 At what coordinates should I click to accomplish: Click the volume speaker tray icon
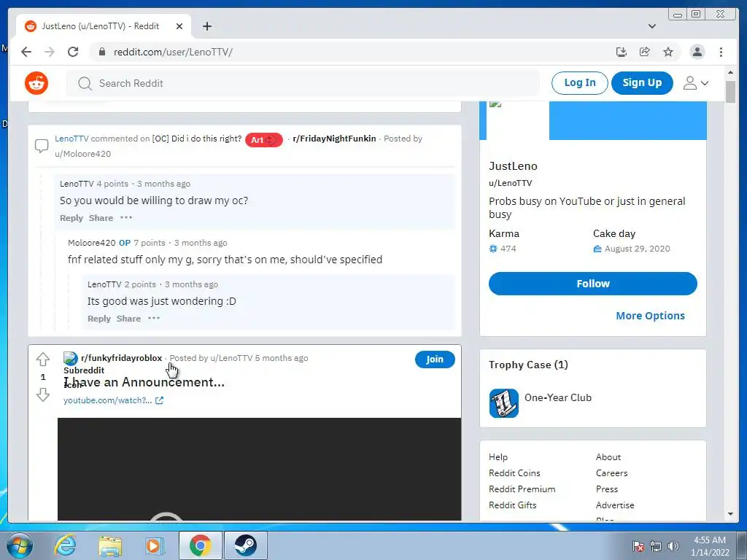[x=673, y=546]
